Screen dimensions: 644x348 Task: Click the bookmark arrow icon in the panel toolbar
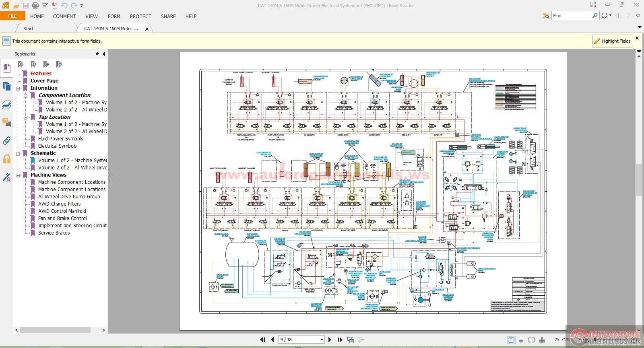coord(46,64)
